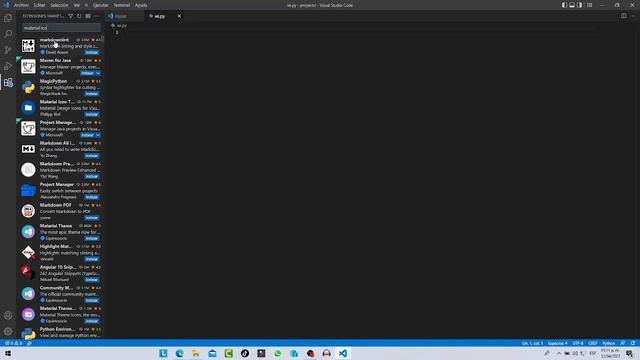Close the wi.py tab

pyautogui.click(x=179, y=16)
